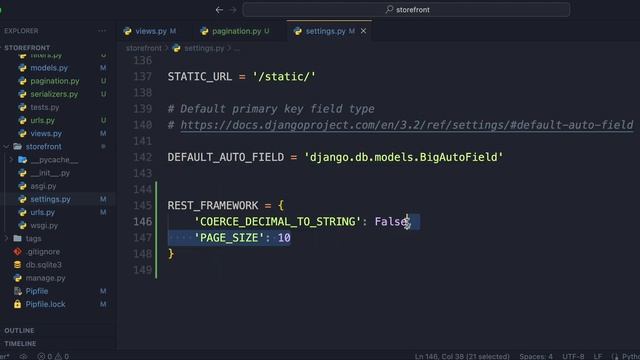Open models.py in Explorer
Screen dimensions: 640x360
pos(49,68)
